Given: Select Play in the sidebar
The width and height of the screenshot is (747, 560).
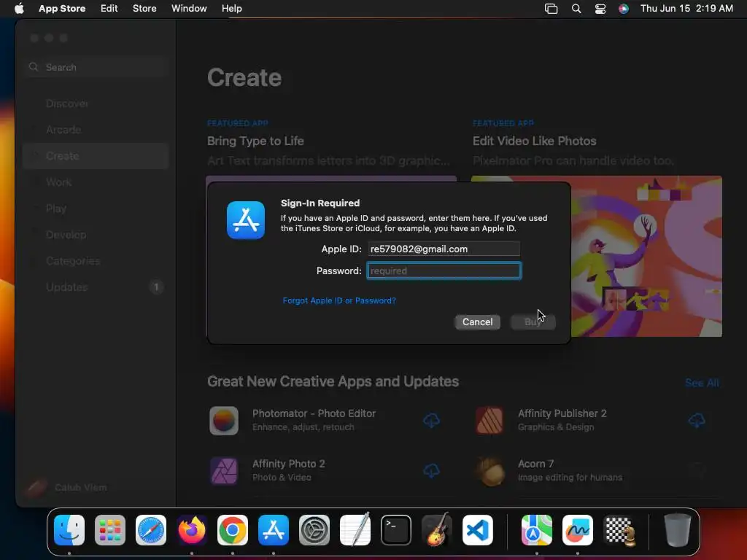Looking at the screenshot, I should coord(96,208).
